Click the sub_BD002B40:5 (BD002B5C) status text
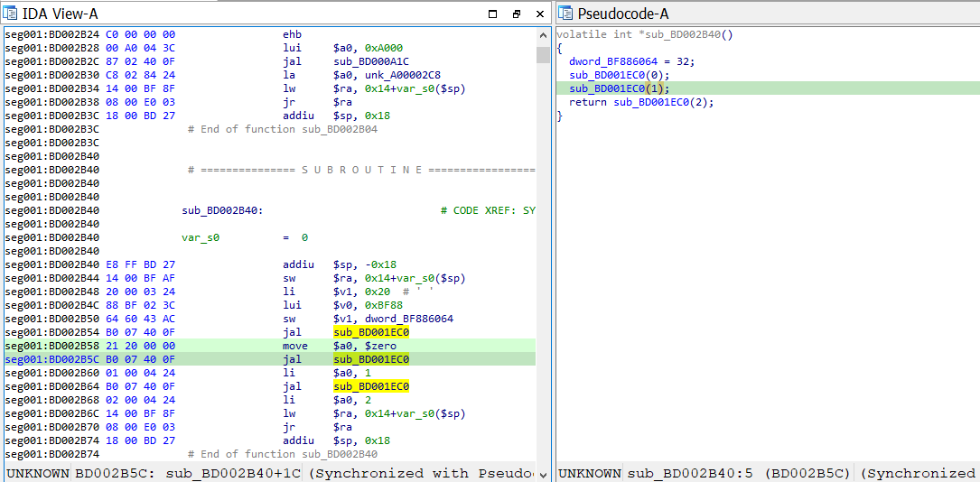This screenshot has width=980, height=482. coord(740,473)
